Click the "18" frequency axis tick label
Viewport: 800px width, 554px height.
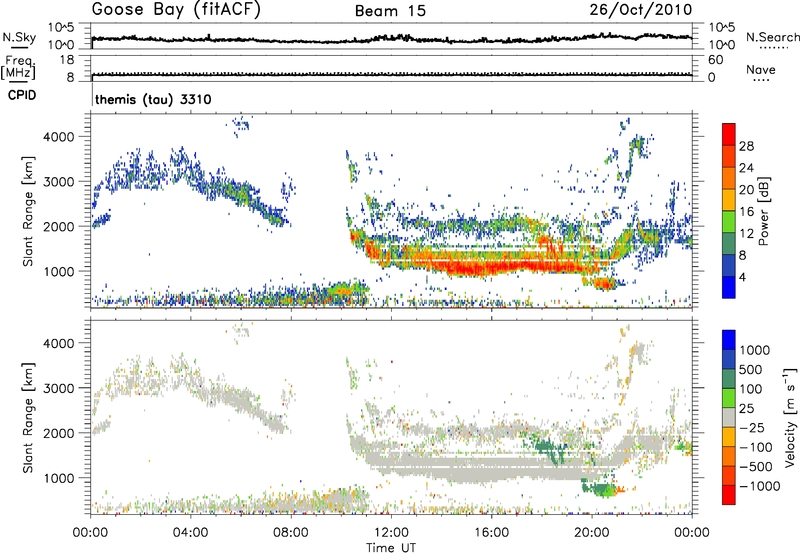(67, 60)
